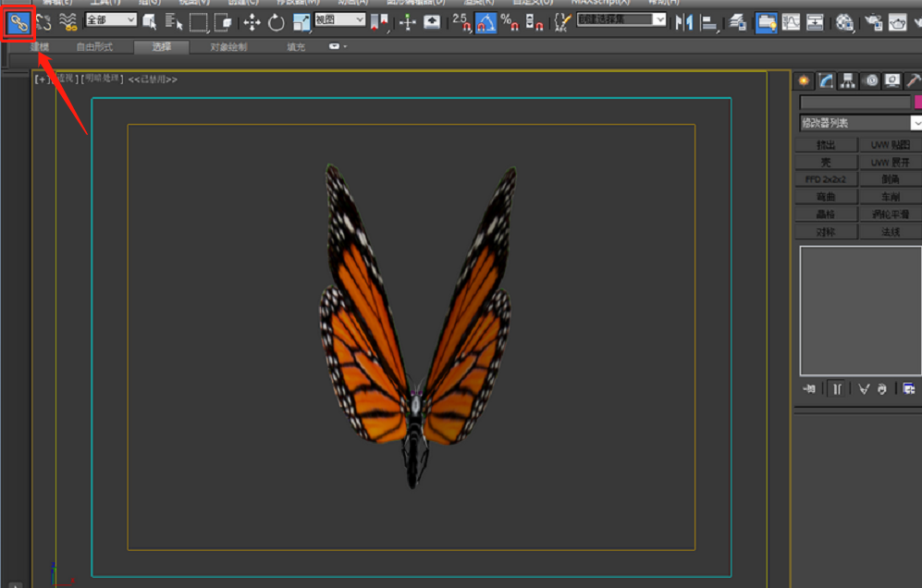Image resolution: width=922 pixels, height=588 pixels.
Task: Activate the Select and Scale tool
Action: coord(301,23)
